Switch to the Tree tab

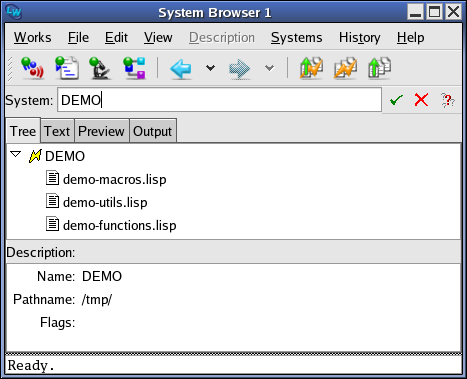[23, 131]
